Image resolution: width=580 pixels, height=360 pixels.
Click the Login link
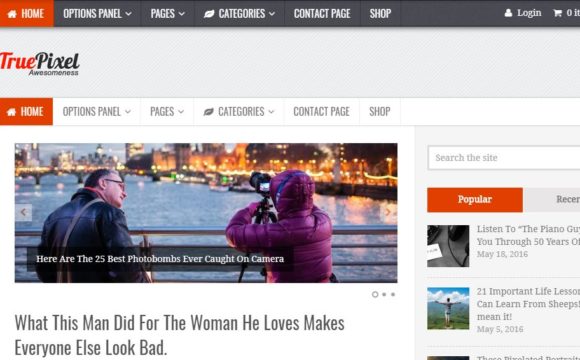pyautogui.click(x=529, y=13)
